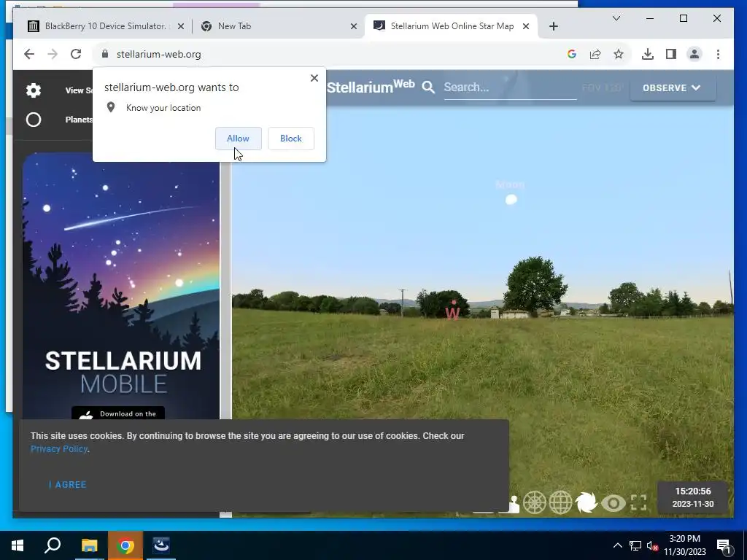
Task: Block the location permission request
Action: (290, 139)
